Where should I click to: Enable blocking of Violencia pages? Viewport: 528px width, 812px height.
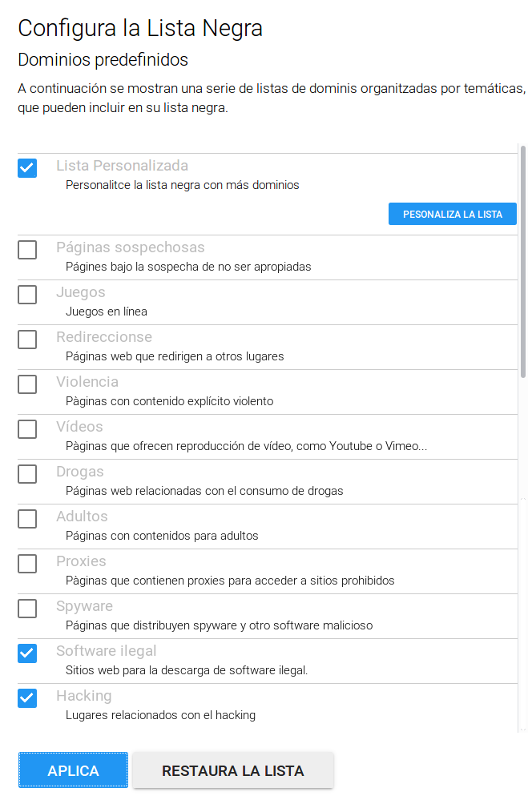27,384
